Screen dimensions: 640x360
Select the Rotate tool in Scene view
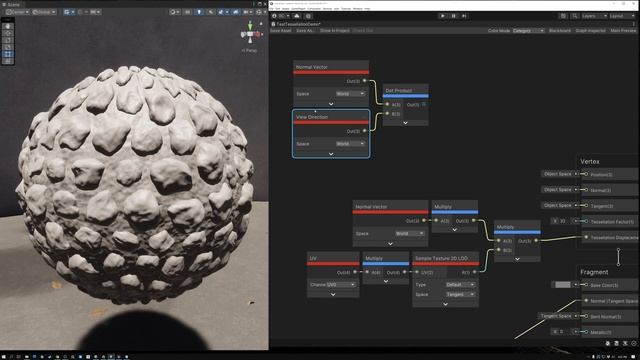tap(8, 40)
